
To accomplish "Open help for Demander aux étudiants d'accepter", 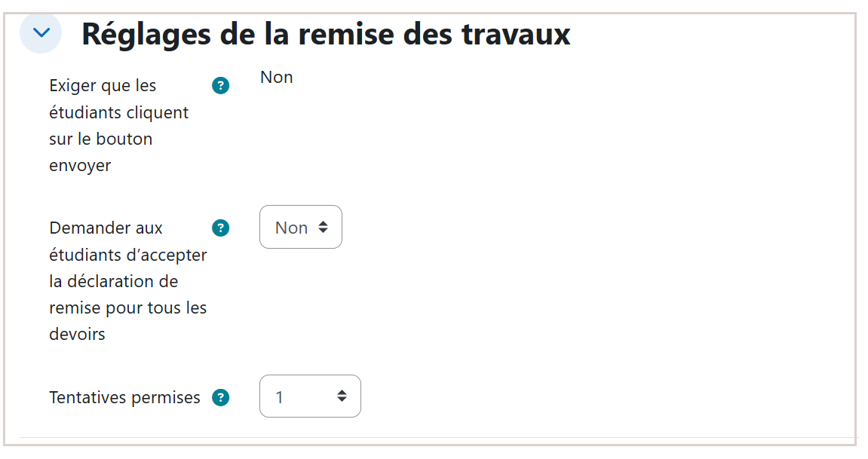I will click(x=220, y=228).
